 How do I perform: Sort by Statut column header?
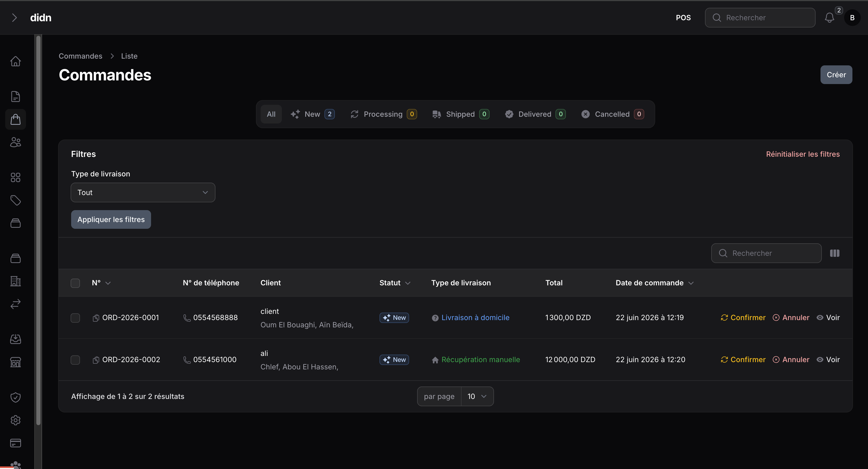(395, 283)
